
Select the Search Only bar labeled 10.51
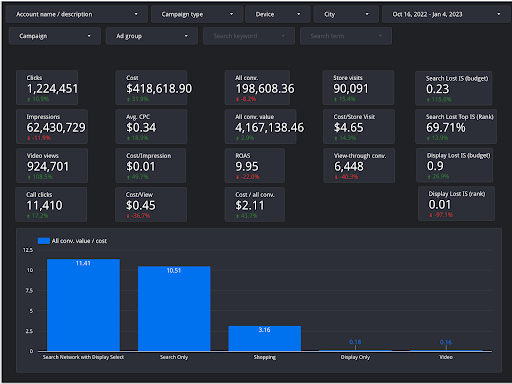(174, 308)
